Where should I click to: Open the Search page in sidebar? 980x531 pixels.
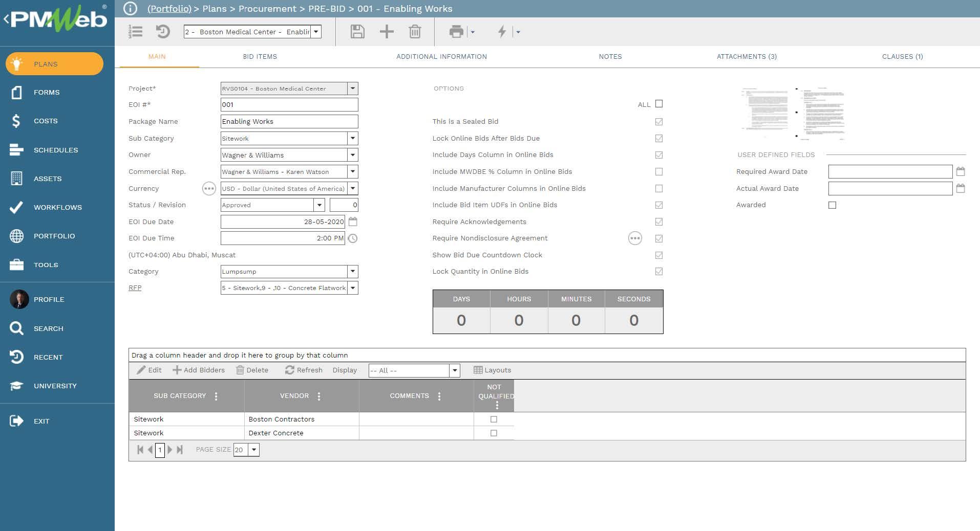49,328
